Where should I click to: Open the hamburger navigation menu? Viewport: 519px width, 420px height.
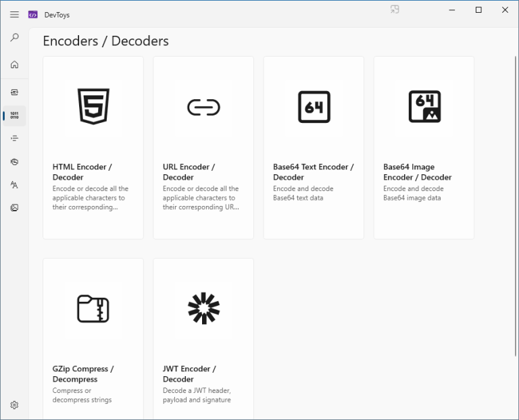click(14, 15)
